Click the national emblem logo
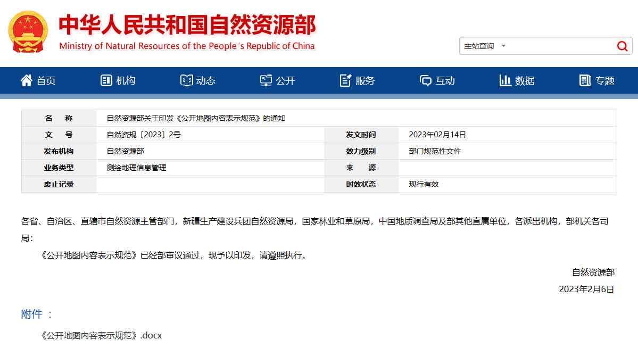The width and height of the screenshot is (638, 364). coord(28,32)
